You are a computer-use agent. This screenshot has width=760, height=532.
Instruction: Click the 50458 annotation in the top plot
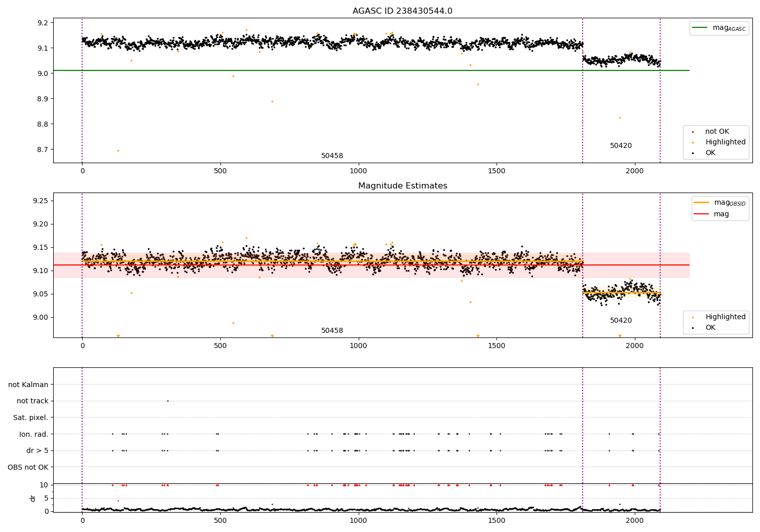[x=332, y=156]
